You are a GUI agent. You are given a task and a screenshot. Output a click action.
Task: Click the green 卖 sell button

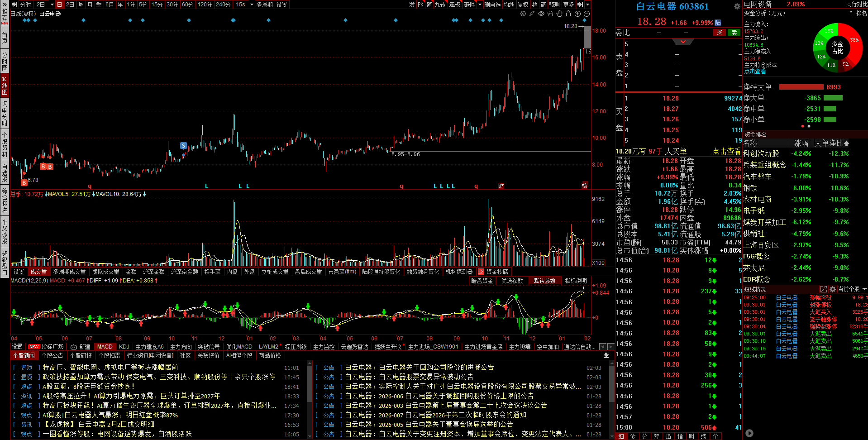click(x=734, y=33)
